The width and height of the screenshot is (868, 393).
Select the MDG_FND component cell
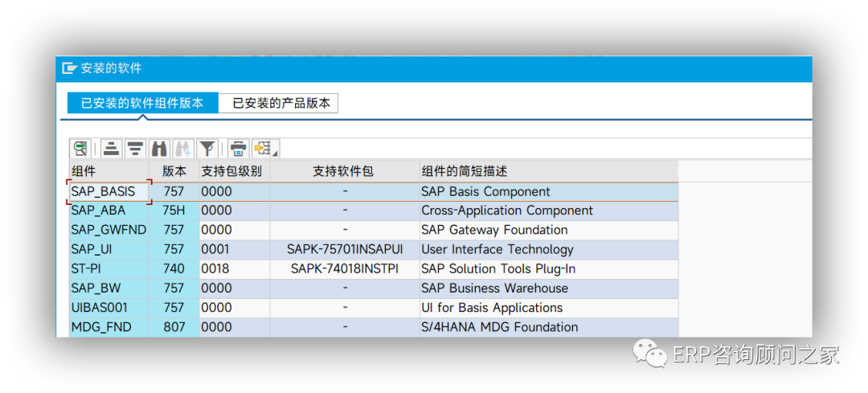(x=109, y=327)
